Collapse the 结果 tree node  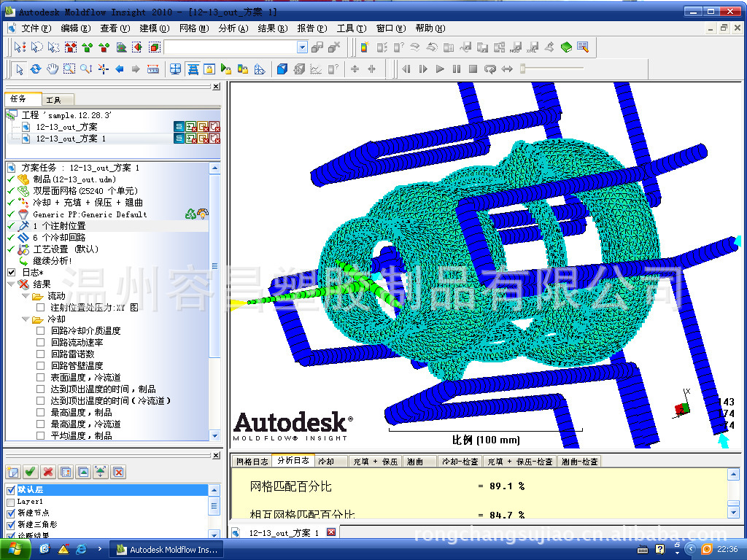pos(12,284)
